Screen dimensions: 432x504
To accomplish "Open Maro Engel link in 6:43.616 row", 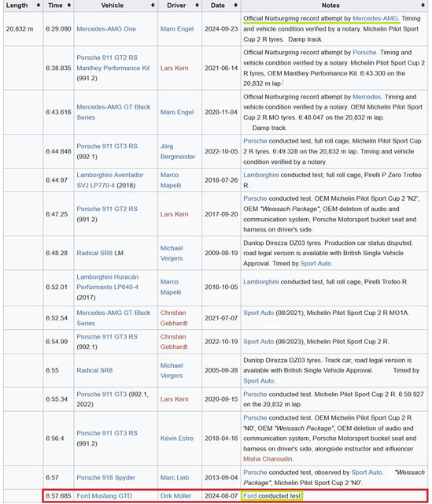I will (x=177, y=112).
